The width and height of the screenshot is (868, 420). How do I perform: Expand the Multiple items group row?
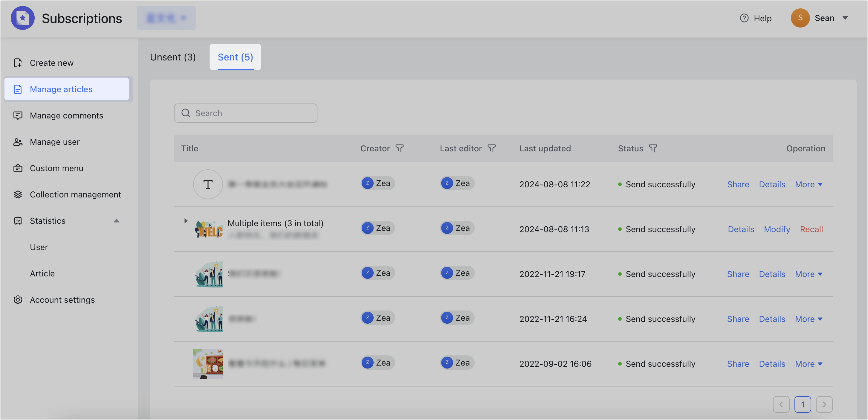(x=186, y=221)
